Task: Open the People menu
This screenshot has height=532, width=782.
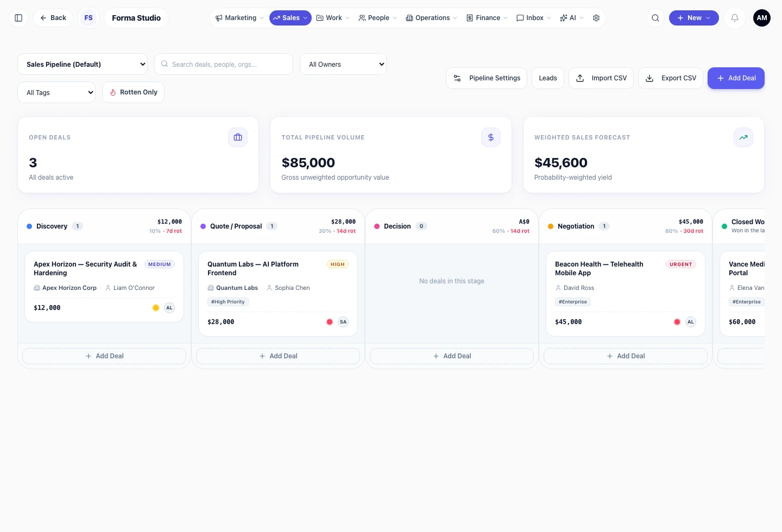Action: (377, 18)
